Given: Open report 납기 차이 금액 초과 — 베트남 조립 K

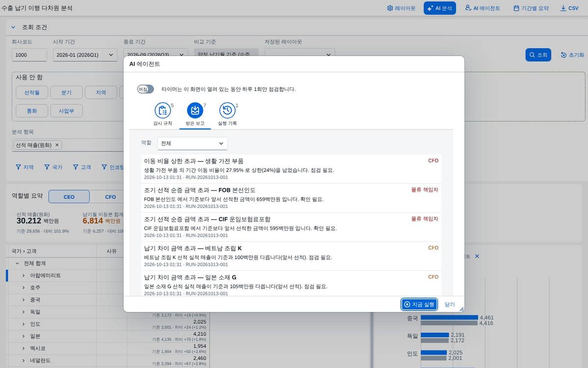Looking at the screenshot, I should pos(291,256).
